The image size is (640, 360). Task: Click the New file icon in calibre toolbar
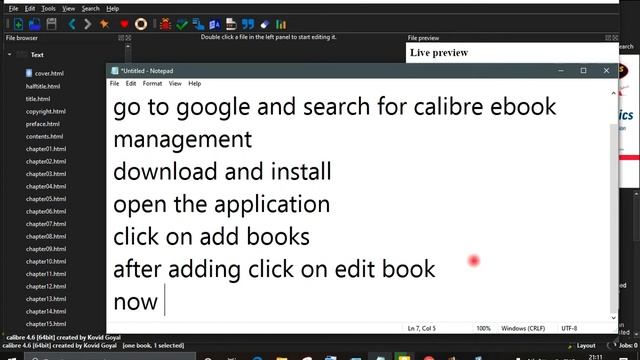pyautogui.click(x=18, y=24)
